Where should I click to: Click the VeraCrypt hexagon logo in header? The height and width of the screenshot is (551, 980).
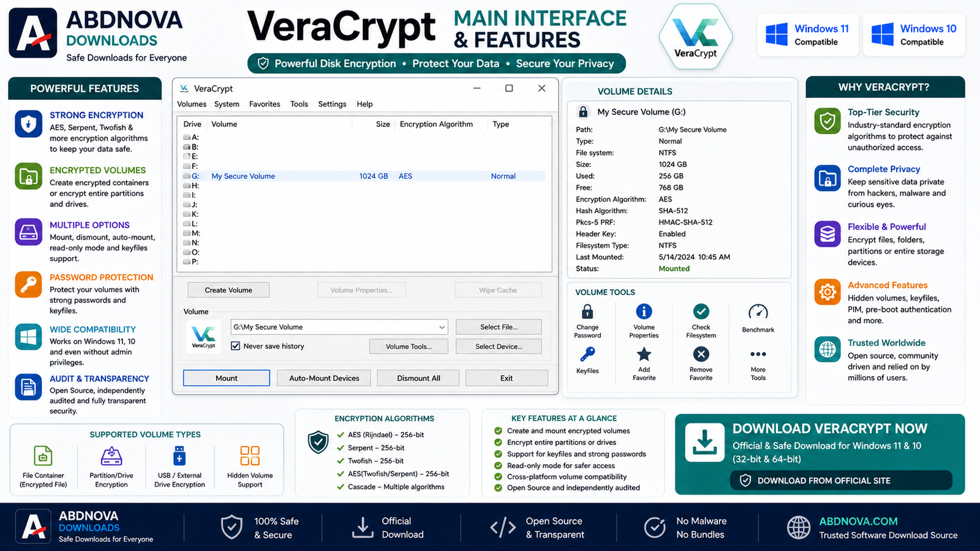tap(696, 37)
